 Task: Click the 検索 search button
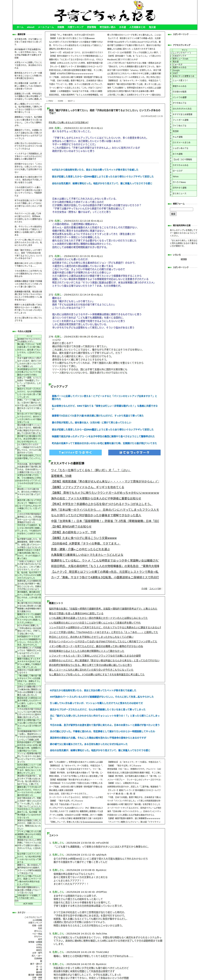pyautogui.click(x=173, y=214)
